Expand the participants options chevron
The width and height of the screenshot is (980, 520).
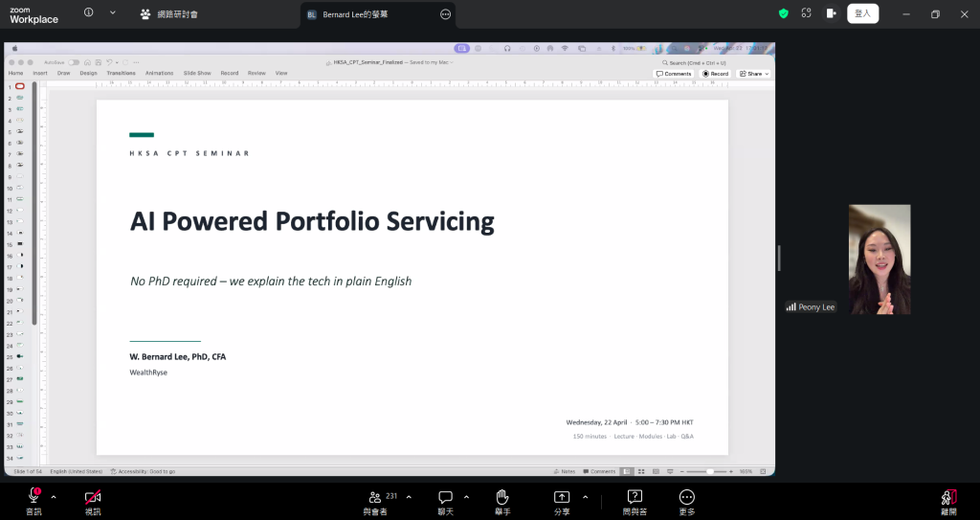[x=409, y=497]
